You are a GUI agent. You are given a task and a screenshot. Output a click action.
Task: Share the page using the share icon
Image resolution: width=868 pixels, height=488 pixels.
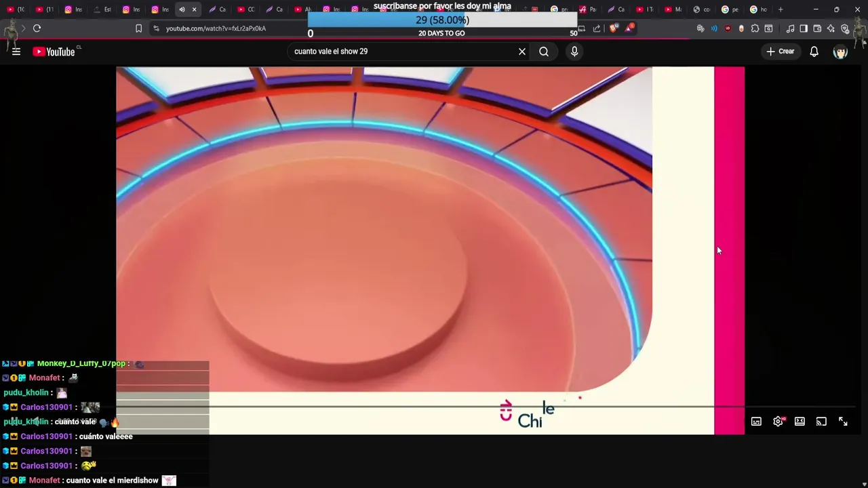[597, 28]
